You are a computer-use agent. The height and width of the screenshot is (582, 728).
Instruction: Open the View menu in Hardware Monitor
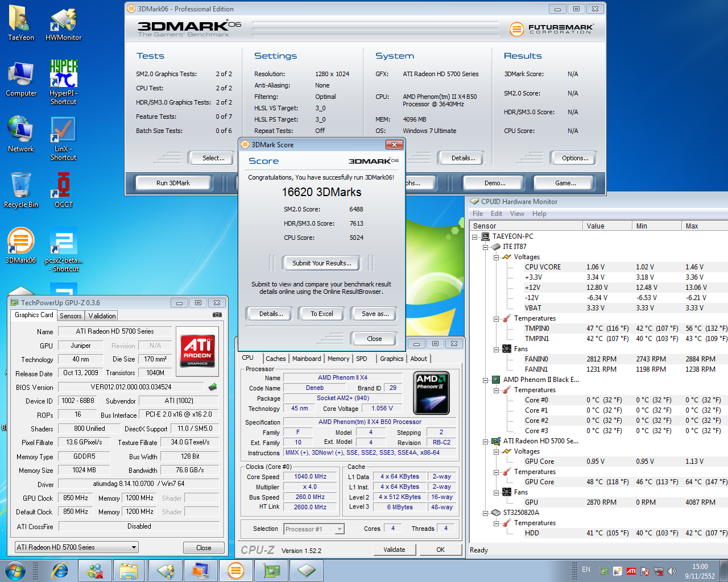(517, 214)
